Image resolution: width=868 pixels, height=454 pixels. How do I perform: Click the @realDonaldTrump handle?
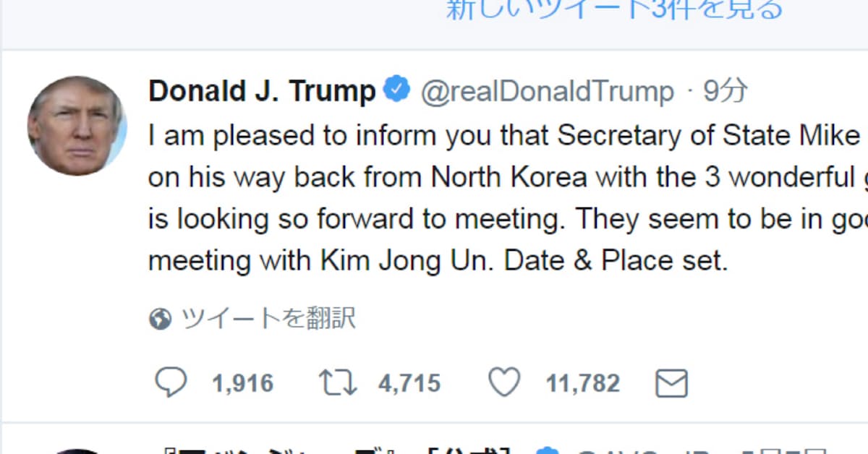(548, 92)
